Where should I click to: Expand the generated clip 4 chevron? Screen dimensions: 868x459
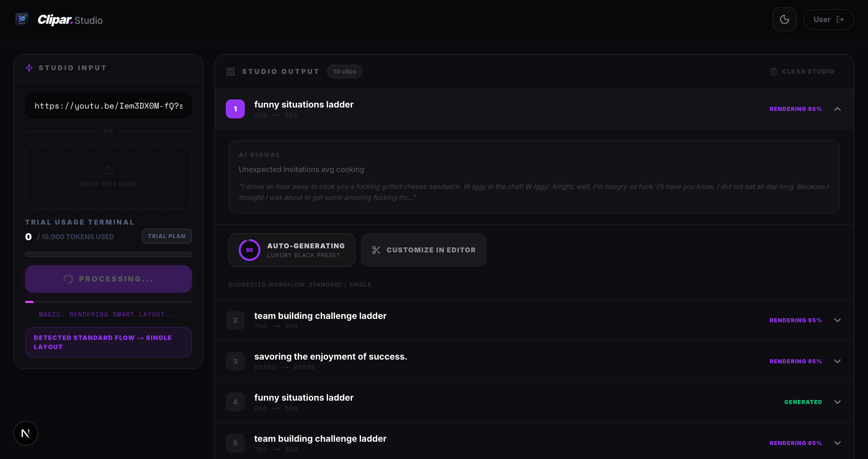click(x=837, y=402)
